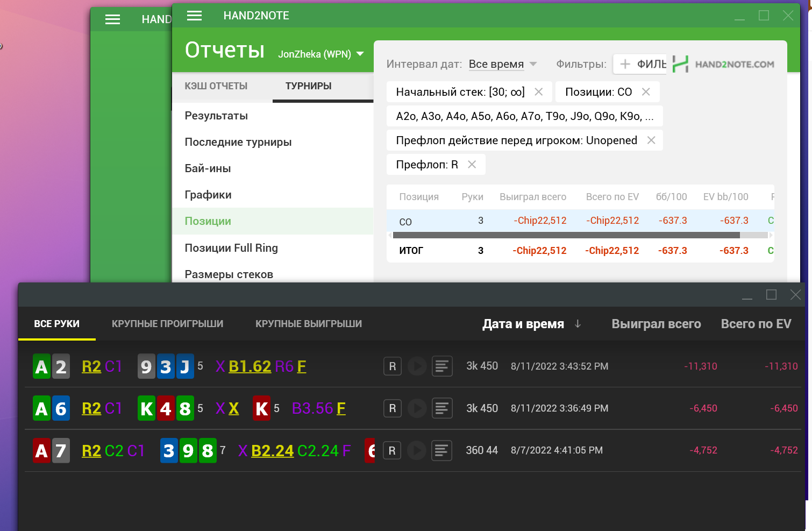Image resolution: width=812 pixels, height=531 pixels.
Task: Sort hands by Выиграл всего header
Action: point(656,324)
